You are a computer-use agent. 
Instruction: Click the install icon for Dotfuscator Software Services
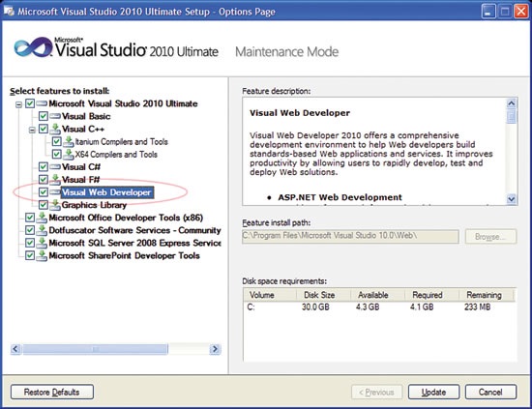42,230
